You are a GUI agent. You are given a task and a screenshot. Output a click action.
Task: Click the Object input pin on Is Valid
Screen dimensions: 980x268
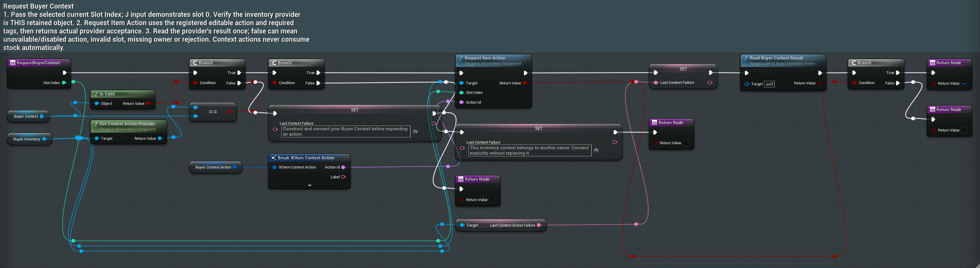tap(97, 103)
